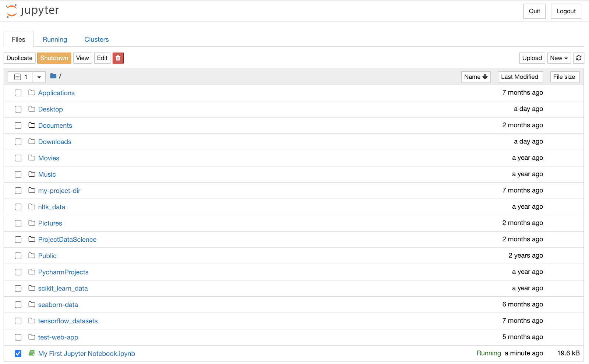
Task: Click the seaborn-data folder icon
Action: 32,304
